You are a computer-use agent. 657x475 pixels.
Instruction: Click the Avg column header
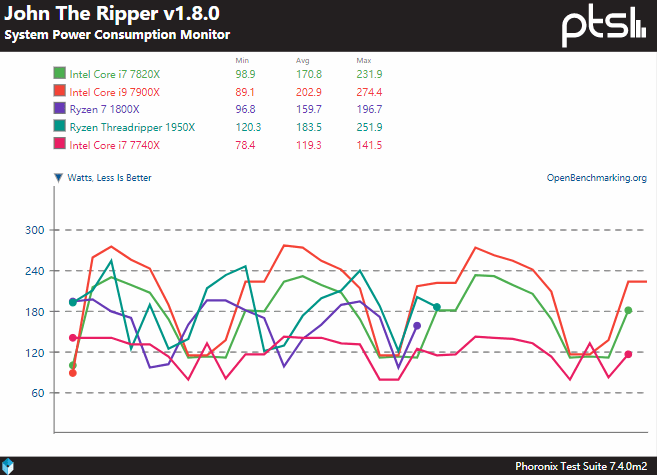[303, 61]
